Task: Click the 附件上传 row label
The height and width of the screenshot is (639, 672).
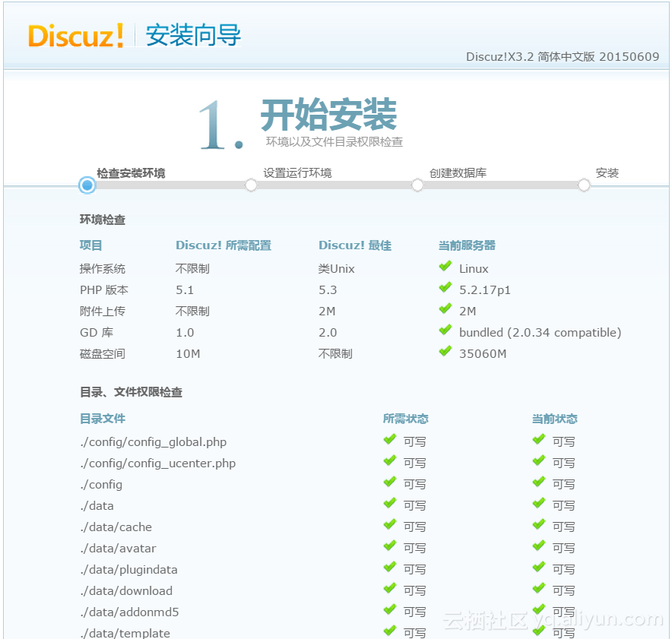Action: [103, 312]
